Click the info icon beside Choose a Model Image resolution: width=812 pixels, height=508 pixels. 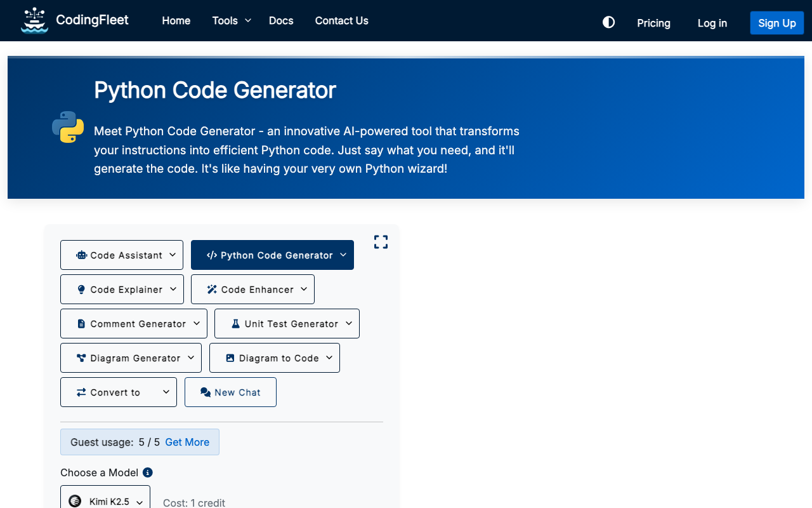coord(148,472)
